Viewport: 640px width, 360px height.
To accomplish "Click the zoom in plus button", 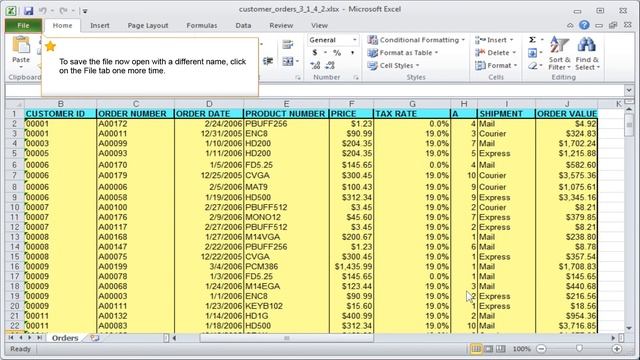I will [x=617, y=349].
